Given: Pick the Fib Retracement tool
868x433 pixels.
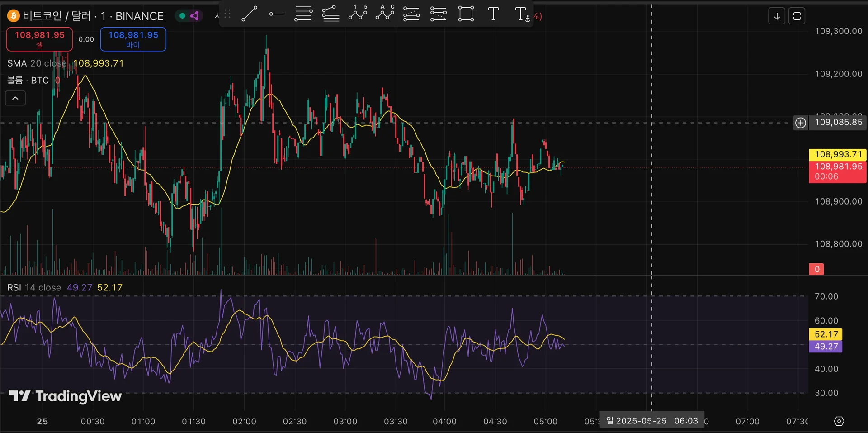Looking at the screenshot, I should [x=303, y=14].
